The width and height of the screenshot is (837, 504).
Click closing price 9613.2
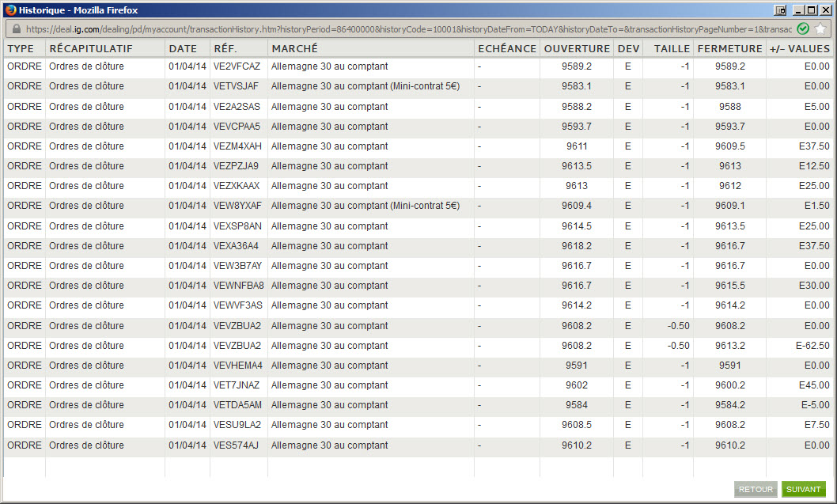729,346
